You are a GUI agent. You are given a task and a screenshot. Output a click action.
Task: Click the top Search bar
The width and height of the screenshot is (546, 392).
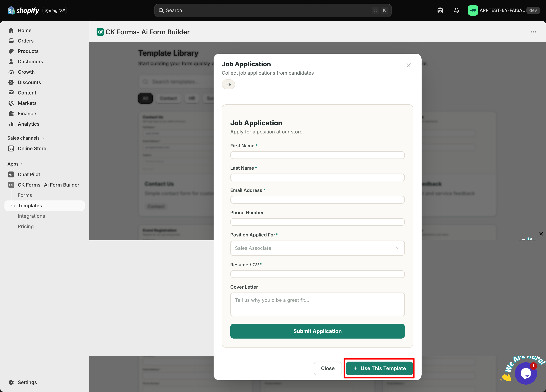[x=272, y=10]
